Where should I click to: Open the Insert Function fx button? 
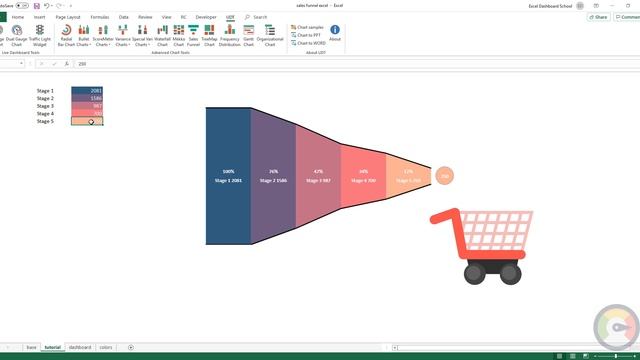tap(67, 64)
